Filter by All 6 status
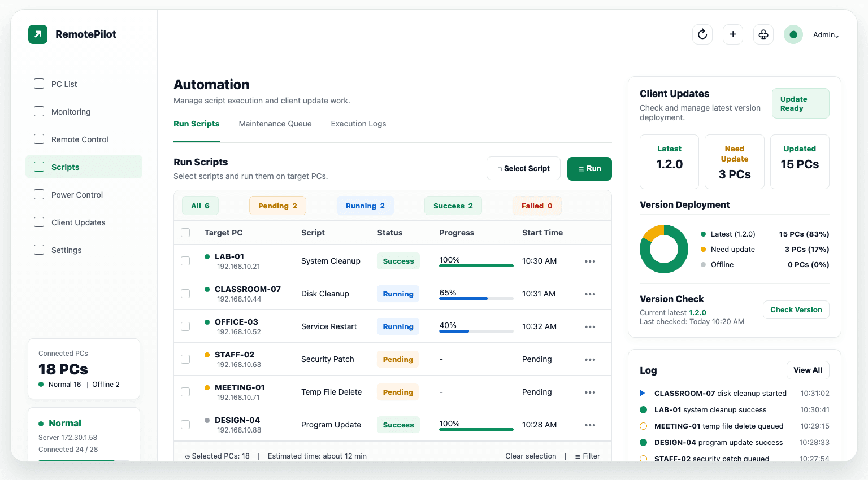This screenshot has width=868, height=480. 200,206
